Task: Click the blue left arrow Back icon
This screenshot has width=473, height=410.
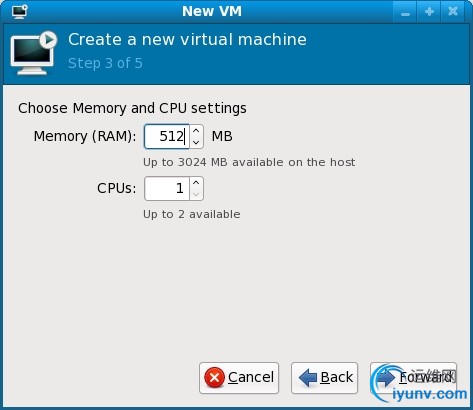Action: (308, 378)
